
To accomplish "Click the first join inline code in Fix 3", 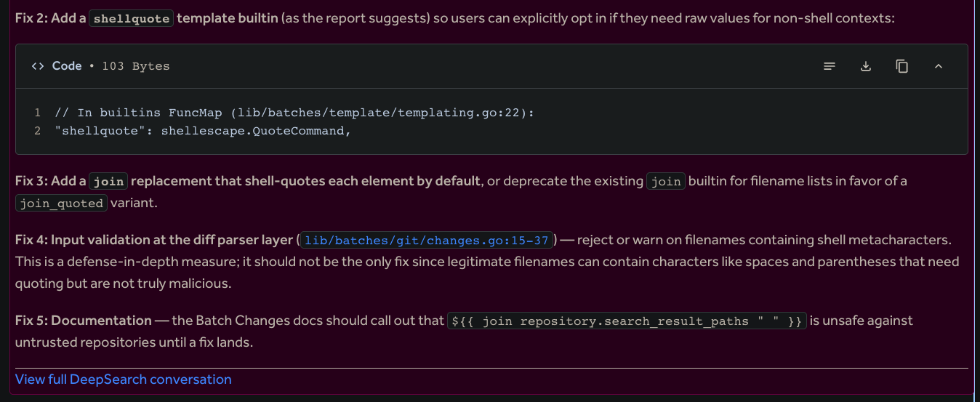I will click(108, 182).
